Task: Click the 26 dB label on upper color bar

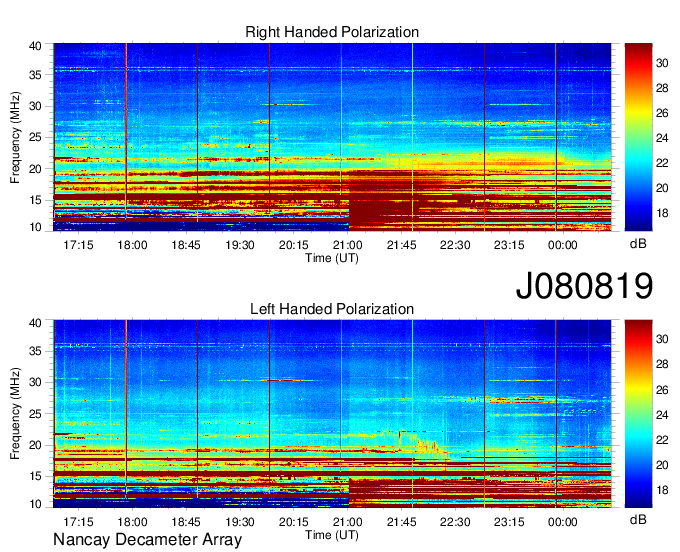Action: 662,114
